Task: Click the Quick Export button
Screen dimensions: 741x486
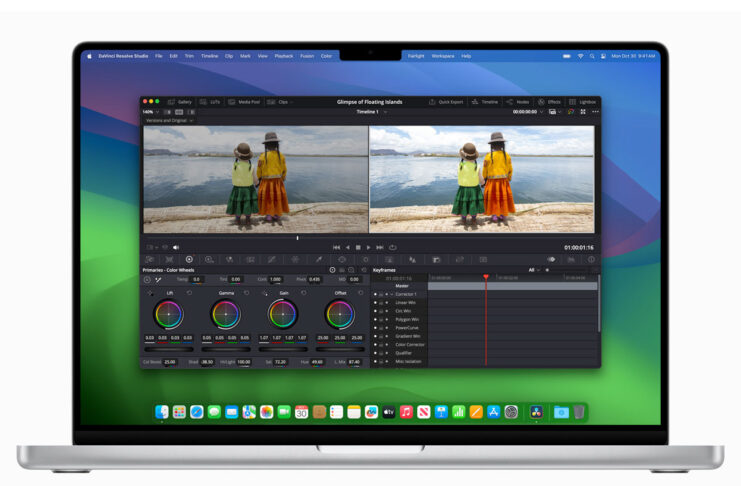Action: [x=446, y=102]
